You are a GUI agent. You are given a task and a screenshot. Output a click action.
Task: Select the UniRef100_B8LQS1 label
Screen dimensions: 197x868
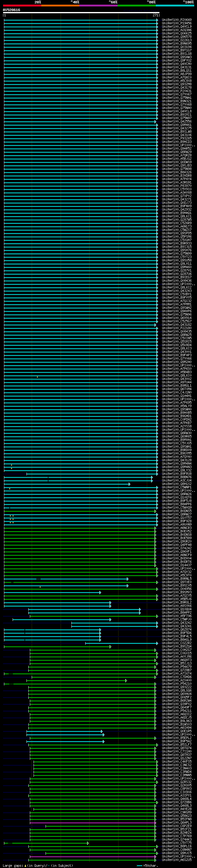coord(177,71)
